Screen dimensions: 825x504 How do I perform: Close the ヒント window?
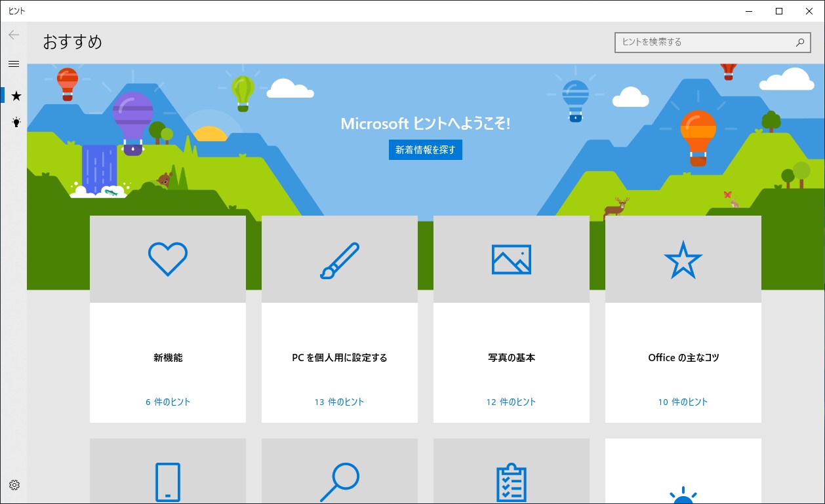point(809,10)
